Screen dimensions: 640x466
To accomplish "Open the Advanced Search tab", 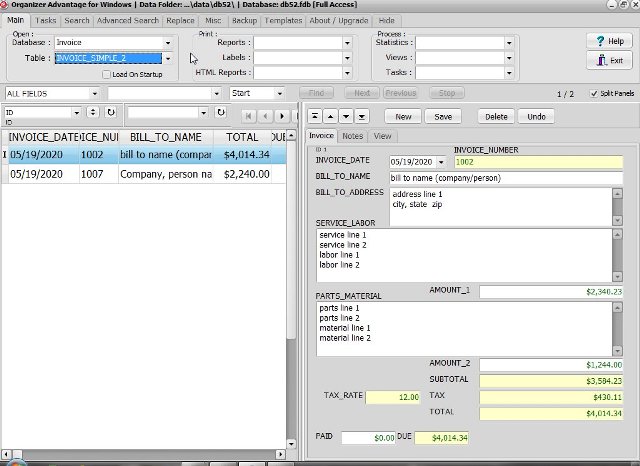I will point(128,20).
